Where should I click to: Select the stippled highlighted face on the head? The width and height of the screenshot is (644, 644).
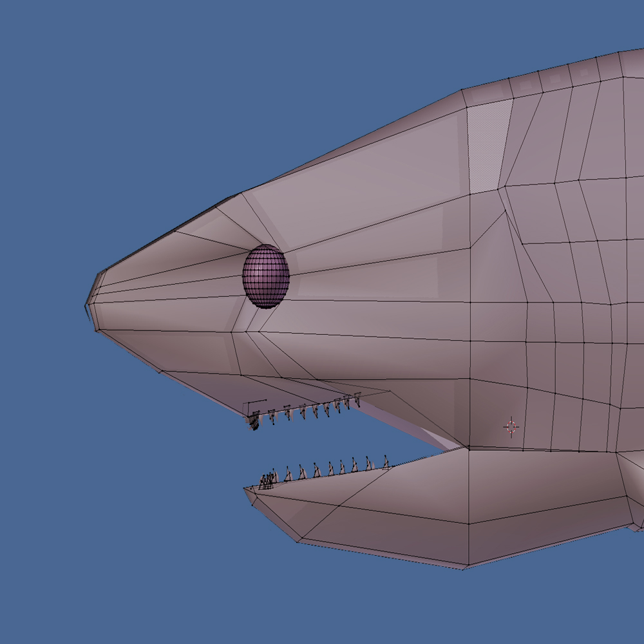(488, 146)
